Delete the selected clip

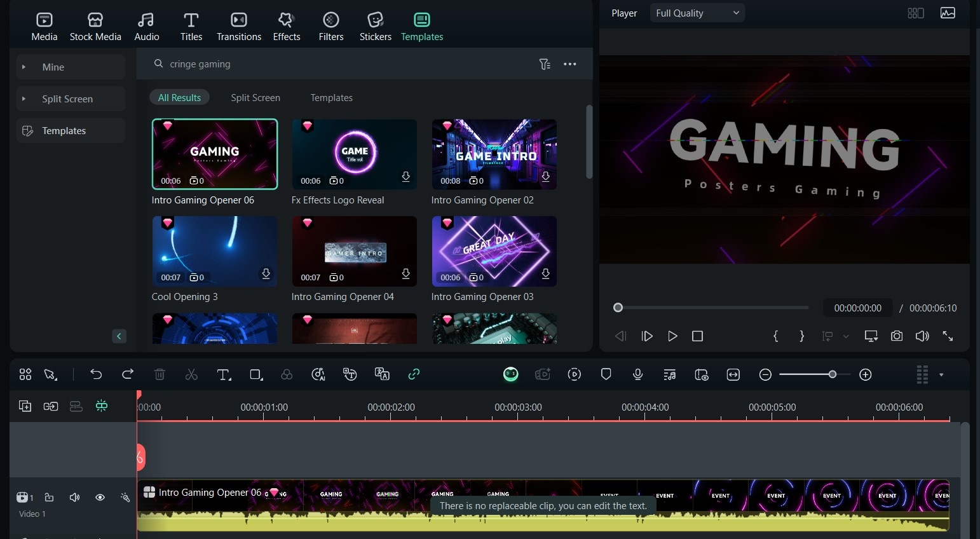point(160,374)
